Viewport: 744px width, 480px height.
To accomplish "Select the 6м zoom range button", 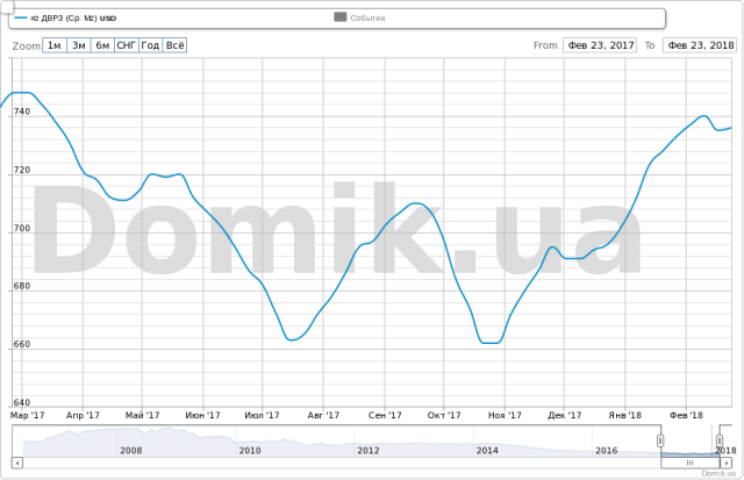I will click(x=102, y=46).
